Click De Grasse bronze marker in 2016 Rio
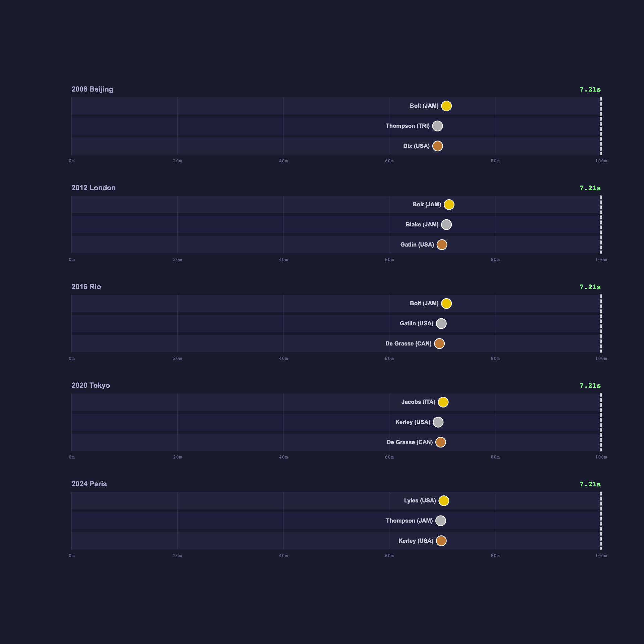This screenshot has width=644, height=644. pos(439,344)
